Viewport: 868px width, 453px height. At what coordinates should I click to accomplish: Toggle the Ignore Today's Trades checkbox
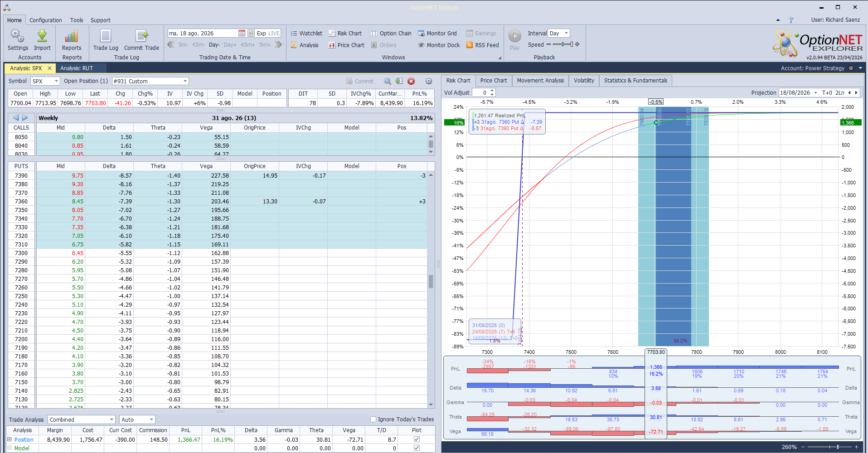[373, 419]
